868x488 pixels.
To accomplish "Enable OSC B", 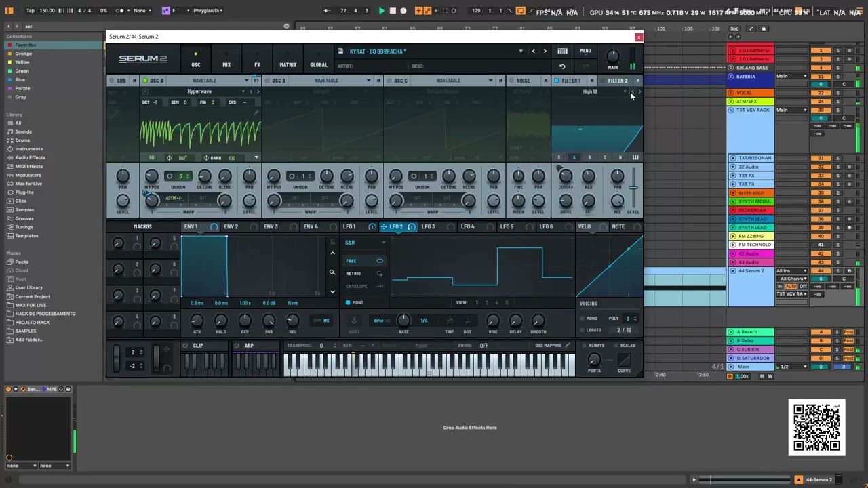I will point(267,81).
